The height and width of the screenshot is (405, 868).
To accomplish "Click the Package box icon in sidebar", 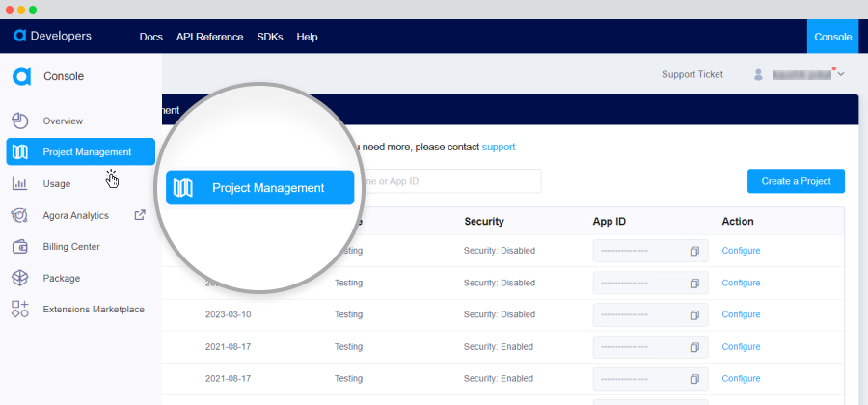I will point(20,278).
